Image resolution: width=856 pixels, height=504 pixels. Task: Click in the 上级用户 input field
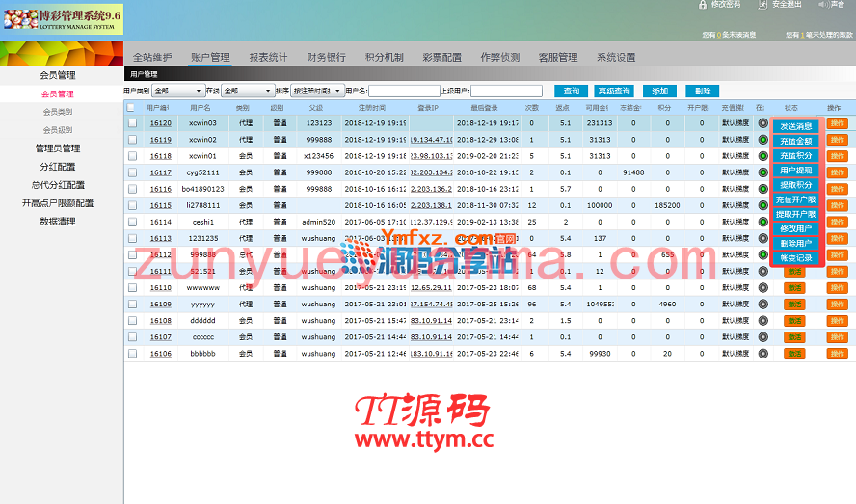[x=507, y=91]
